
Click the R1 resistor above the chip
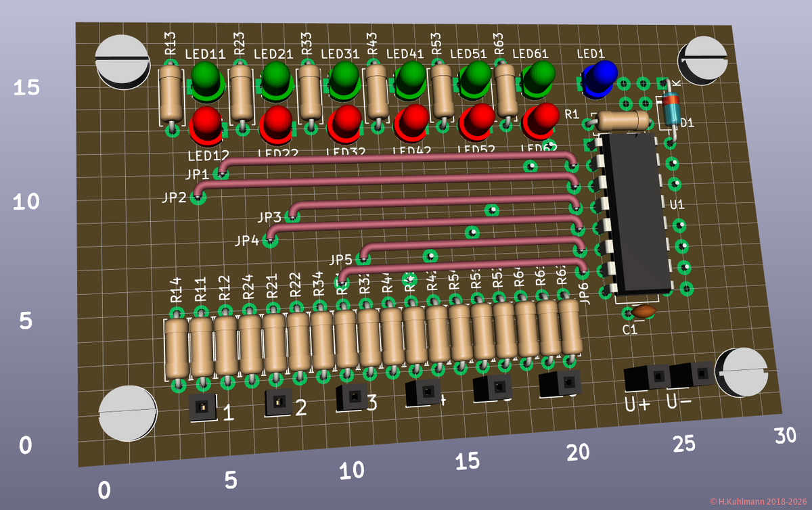point(623,120)
